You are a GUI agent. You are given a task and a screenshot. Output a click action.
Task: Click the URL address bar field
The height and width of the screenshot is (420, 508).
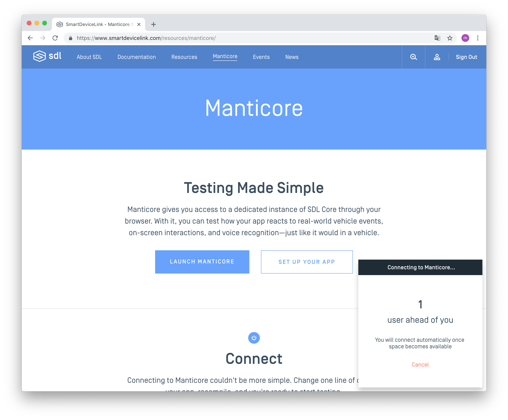click(x=242, y=38)
